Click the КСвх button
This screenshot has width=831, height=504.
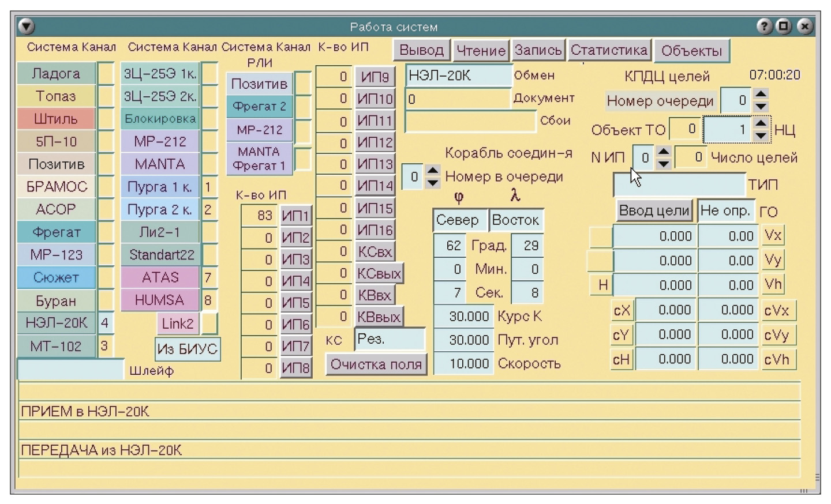(375, 251)
